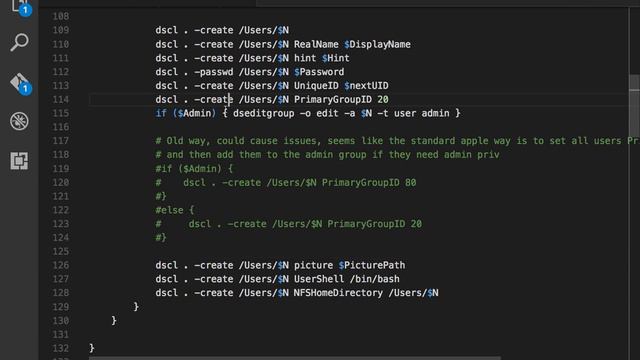
Task: Click 'UserShell' on line 127
Action: click(x=319, y=279)
